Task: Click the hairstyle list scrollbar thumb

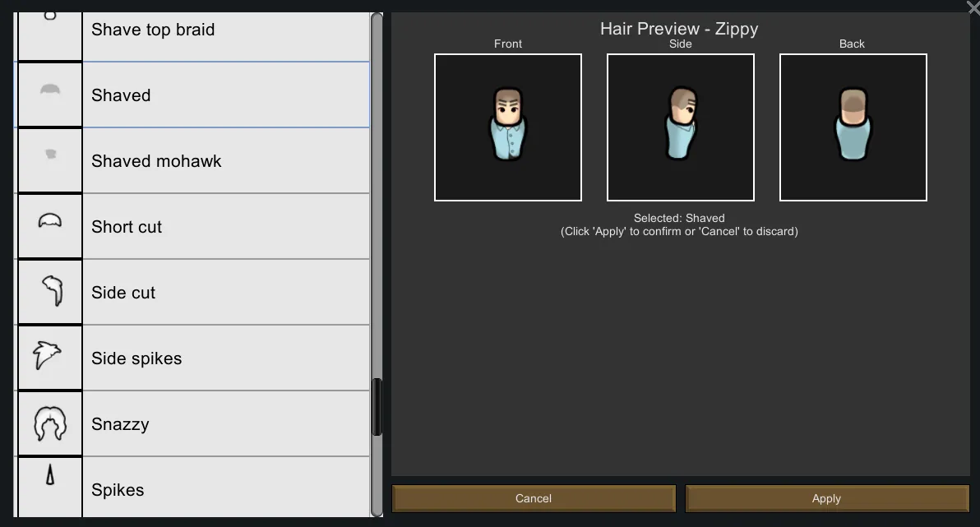Action: tap(377, 407)
